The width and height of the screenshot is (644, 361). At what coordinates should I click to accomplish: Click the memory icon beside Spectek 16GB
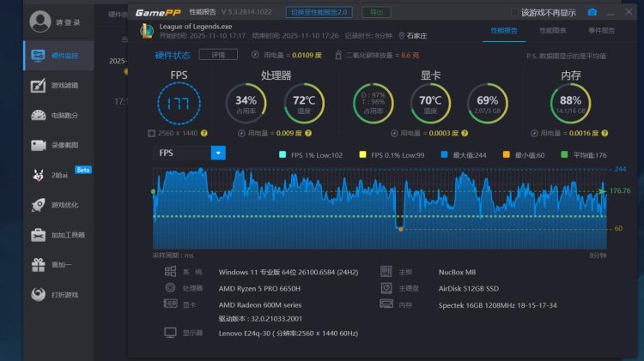tap(386, 304)
